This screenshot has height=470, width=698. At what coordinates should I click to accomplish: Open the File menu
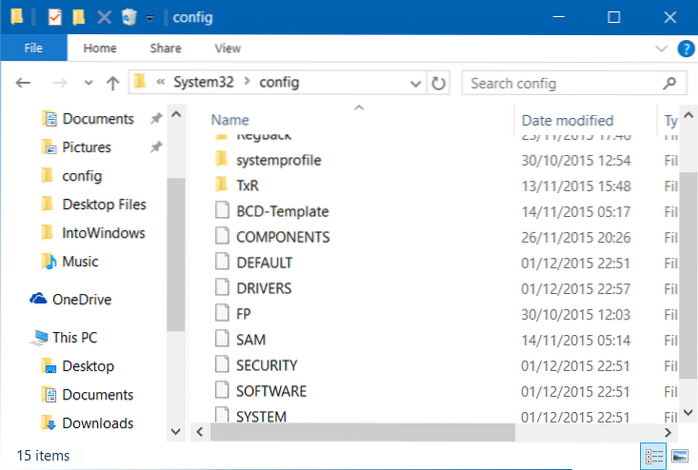33,48
